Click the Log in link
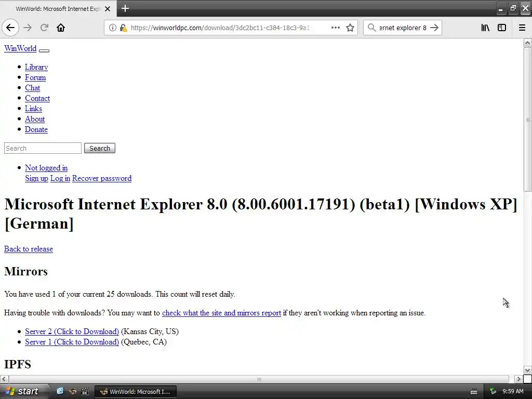This screenshot has height=399, width=532. tap(60, 178)
